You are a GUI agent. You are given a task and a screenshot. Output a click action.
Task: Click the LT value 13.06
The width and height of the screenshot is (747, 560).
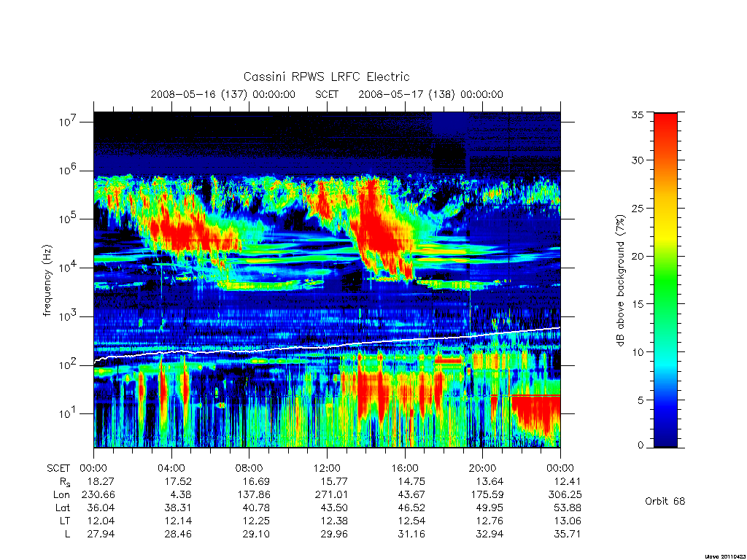[567, 521]
